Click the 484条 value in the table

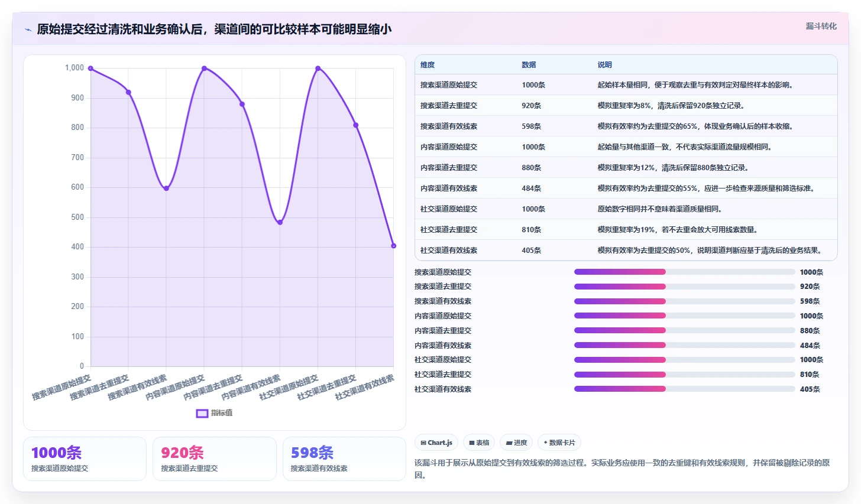[x=531, y=188]
